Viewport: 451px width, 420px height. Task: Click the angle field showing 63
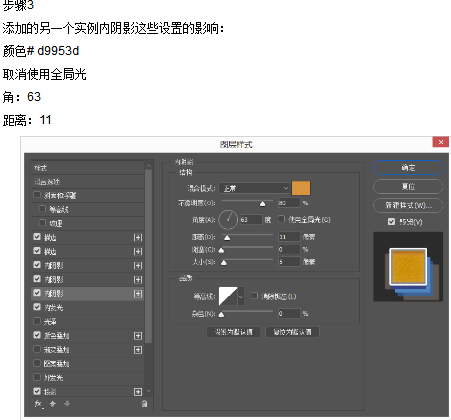pos(251,220)
